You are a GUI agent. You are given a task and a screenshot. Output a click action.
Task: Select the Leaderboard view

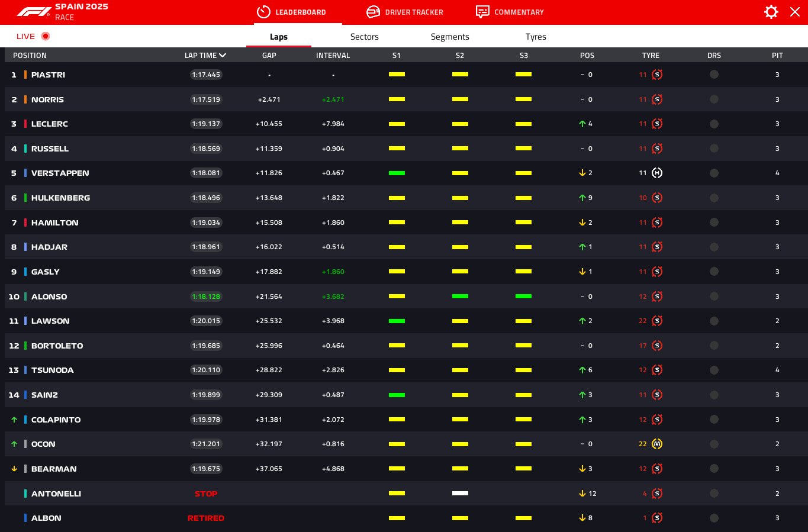pyautogui.click(x=291, y=12)
